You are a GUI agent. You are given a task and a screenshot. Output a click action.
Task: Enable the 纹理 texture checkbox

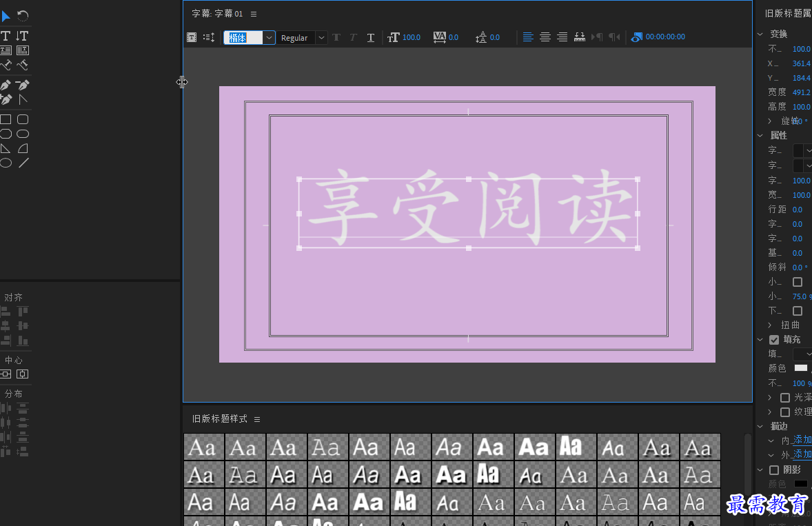click(785, 412)
